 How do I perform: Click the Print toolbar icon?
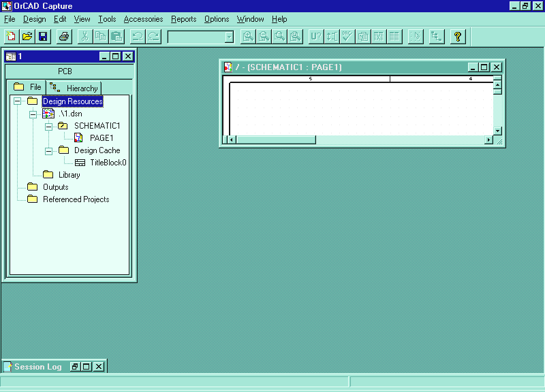[64, 37]
